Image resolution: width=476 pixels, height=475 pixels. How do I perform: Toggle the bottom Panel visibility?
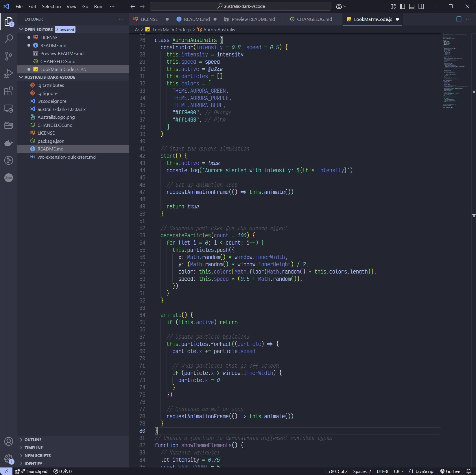[412, 6]
